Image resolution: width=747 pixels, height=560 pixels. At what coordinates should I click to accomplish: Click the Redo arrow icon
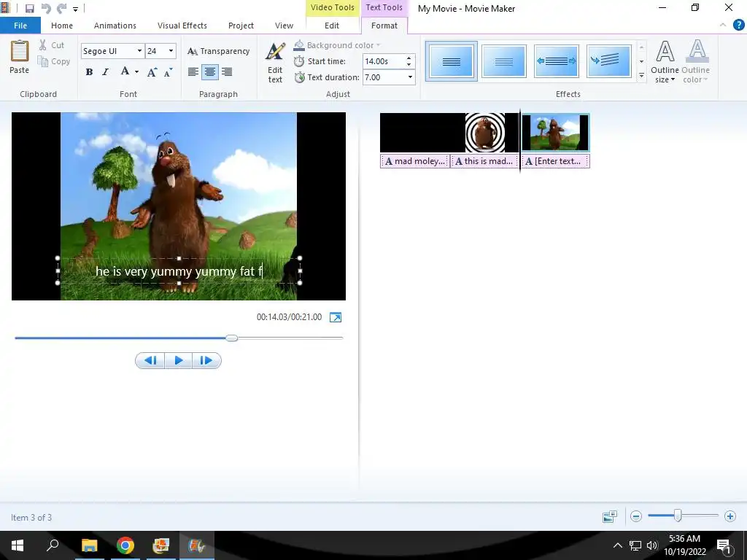(61, 9)
